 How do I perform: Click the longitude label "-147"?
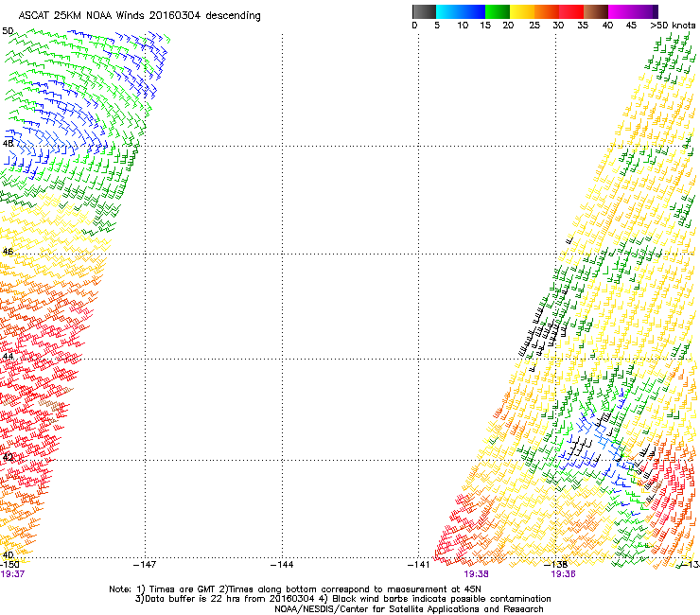point(145,565)
